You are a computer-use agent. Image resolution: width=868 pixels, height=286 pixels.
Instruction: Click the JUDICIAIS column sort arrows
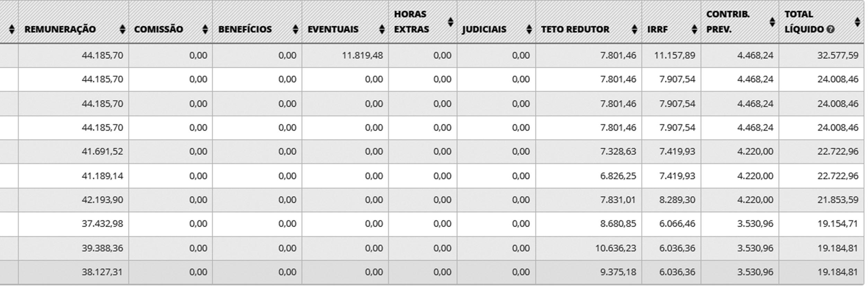tap(529, 29)
